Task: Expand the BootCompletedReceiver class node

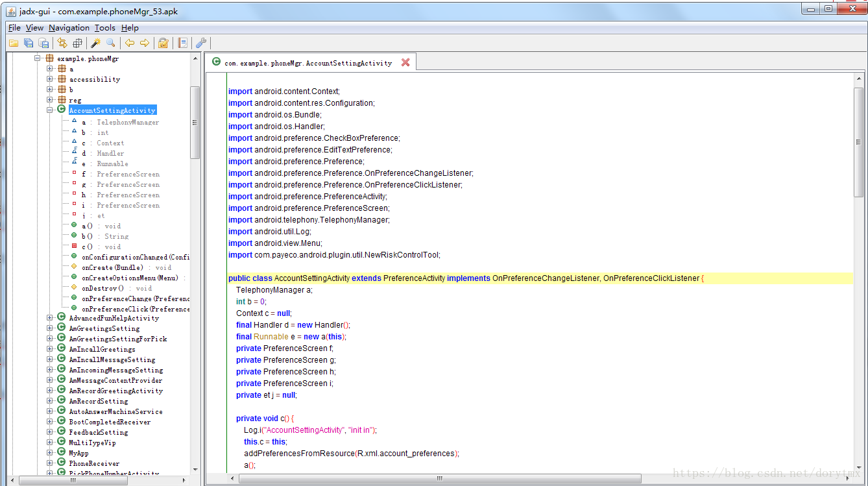Action: click(50, 422)
